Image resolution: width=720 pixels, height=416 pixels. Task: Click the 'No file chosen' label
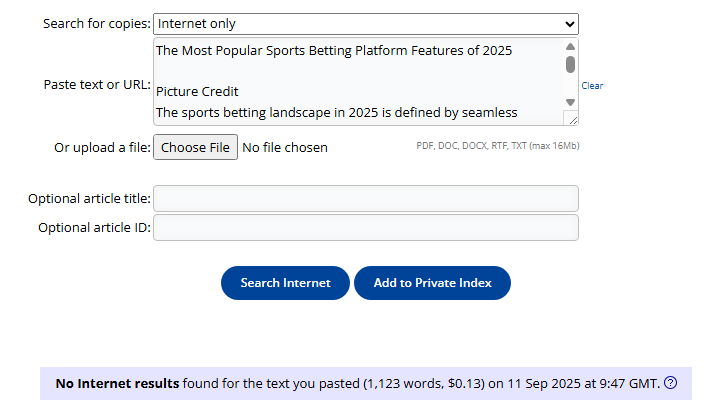pyautogui.click(x=285, y=147)
